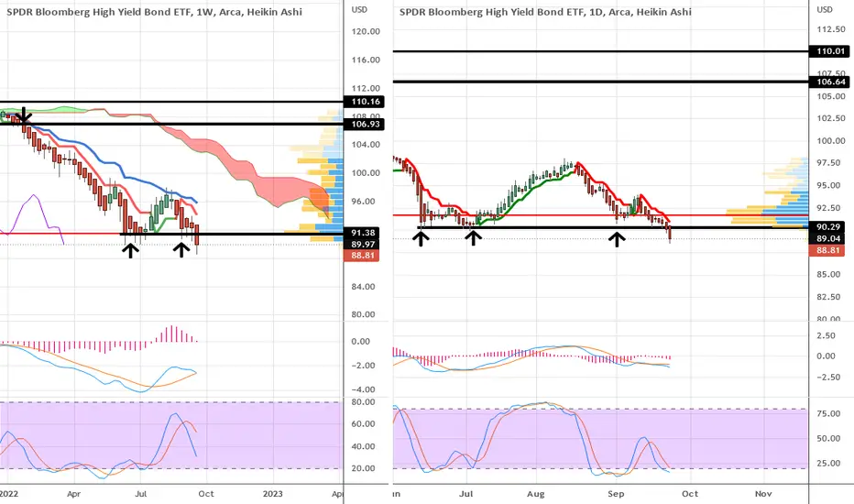Click 104.00 on the weekly price axis

coord(366,145)
